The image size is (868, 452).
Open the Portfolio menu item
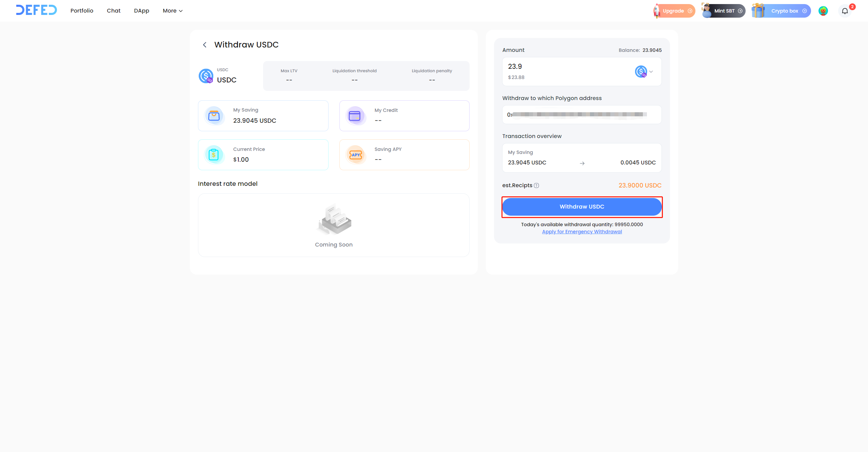coord(82,11)
